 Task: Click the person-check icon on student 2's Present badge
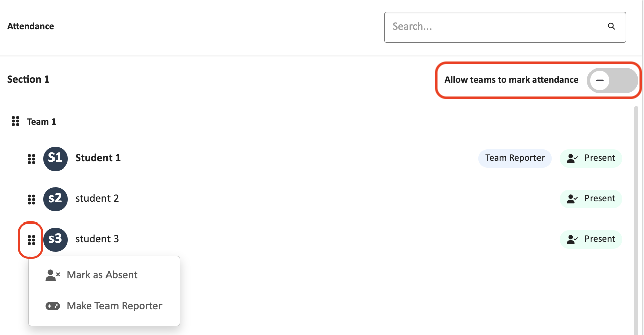tap(572, 198)
